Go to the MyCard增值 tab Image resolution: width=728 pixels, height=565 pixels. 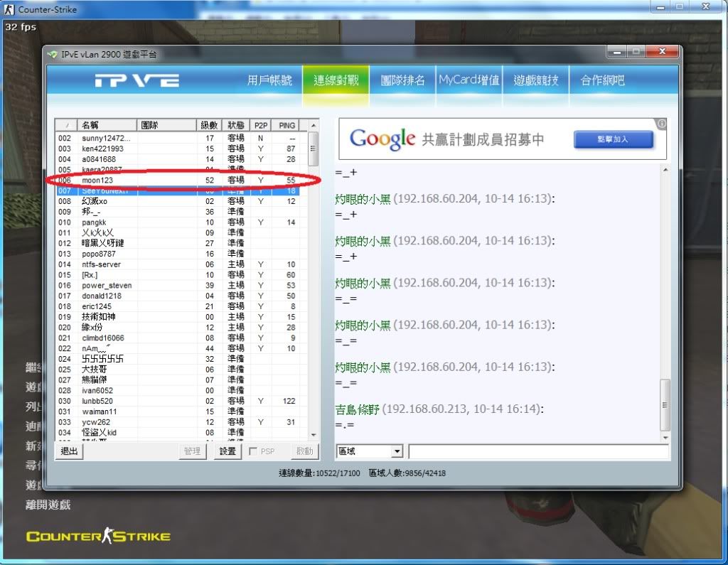(x=469, y=80)
